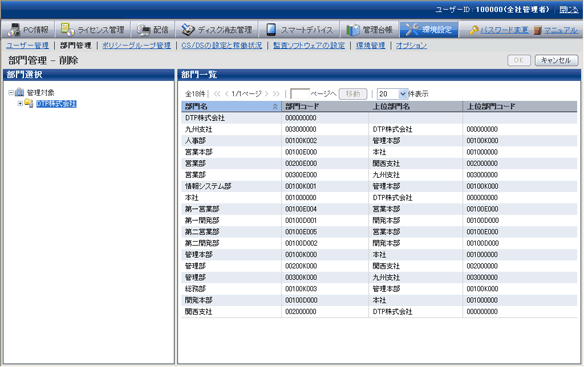Viewport: 584px width, 367px height.
Task: Expand the DTP株式会社 tree node
Action: coord(20,104)
